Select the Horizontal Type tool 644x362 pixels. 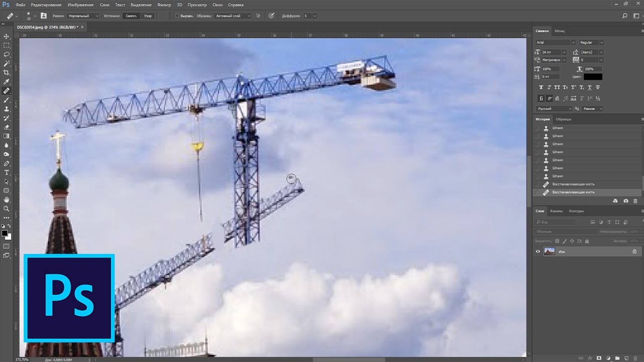[x=7, y=172]
